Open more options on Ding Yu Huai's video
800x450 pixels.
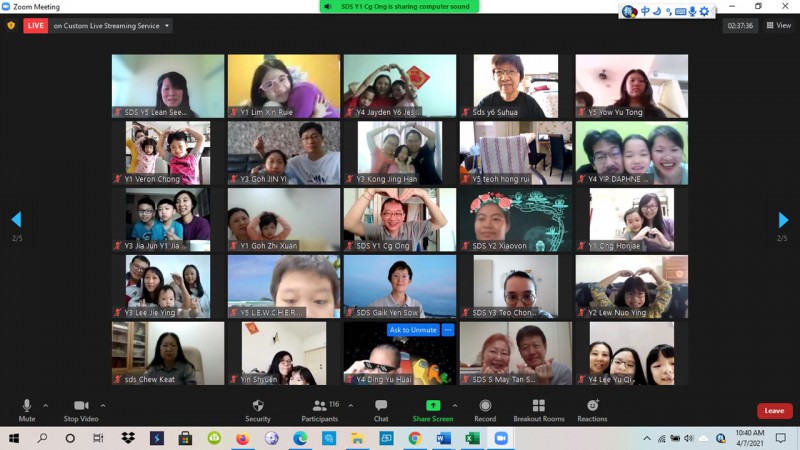pos(448,330)
